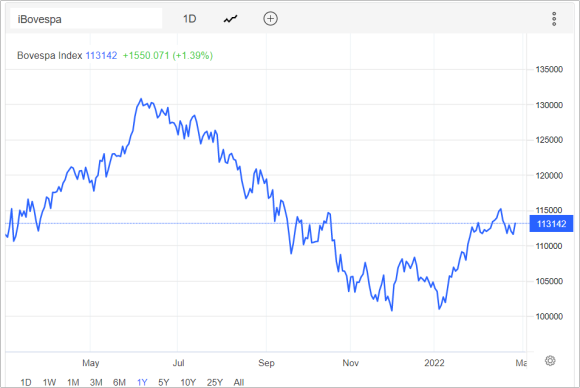
Task: Open chart settings gear icon
Action: click(550, 361)
